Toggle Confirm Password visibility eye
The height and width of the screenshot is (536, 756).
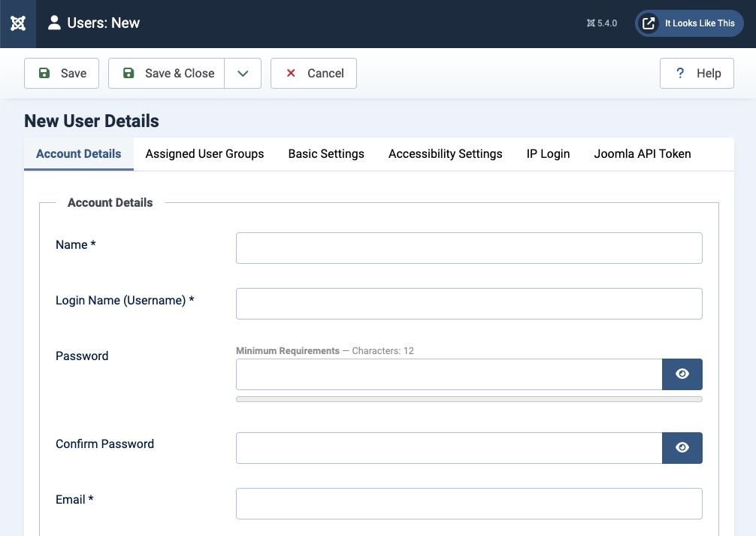coord(682,447)
